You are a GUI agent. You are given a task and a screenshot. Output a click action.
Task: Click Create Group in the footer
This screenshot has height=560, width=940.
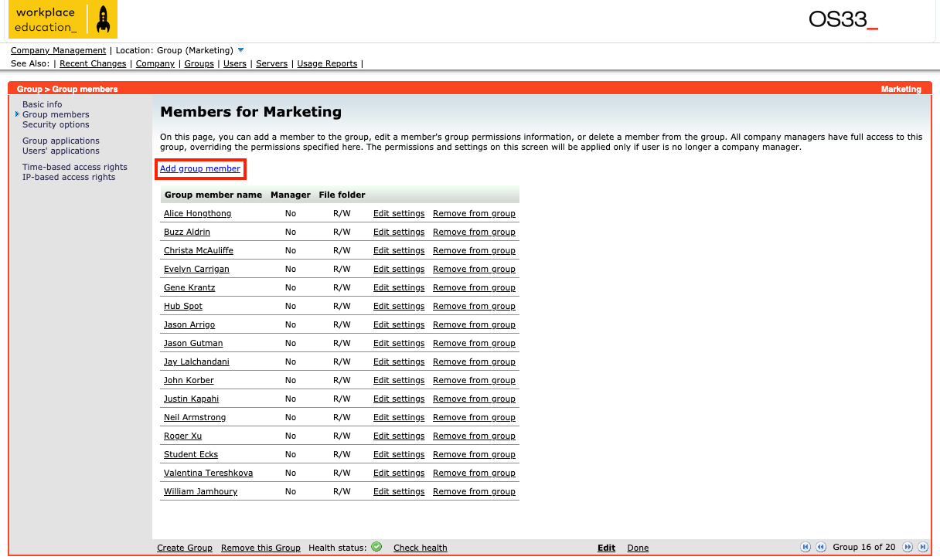point(185,548)
